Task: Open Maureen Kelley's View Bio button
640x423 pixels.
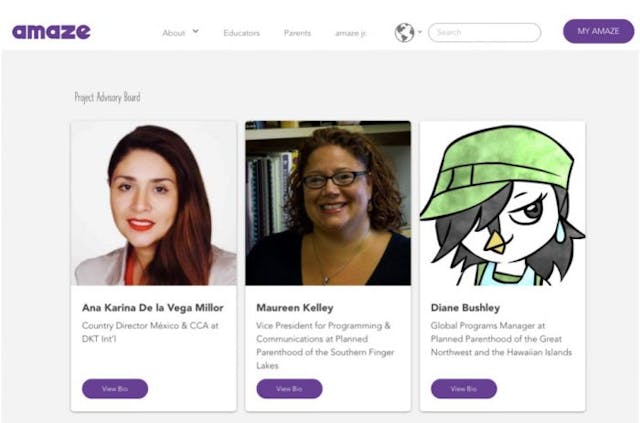Action: coord(289,388)
